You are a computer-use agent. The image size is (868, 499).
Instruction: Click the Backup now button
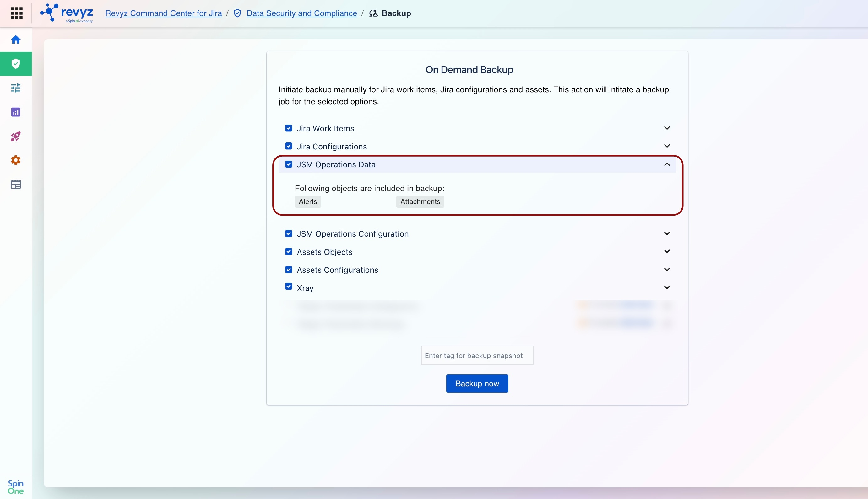477,384
